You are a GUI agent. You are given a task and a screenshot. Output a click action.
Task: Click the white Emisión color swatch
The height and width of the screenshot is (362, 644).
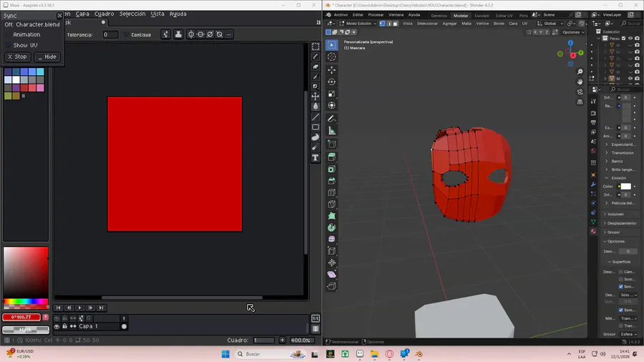(625, 187)
